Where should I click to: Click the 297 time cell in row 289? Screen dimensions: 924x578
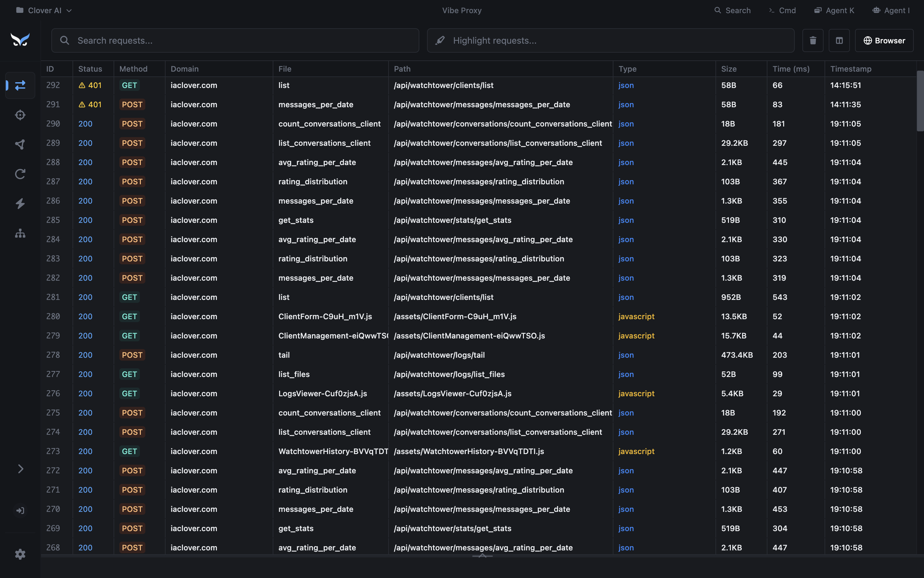tap(779, 143)
